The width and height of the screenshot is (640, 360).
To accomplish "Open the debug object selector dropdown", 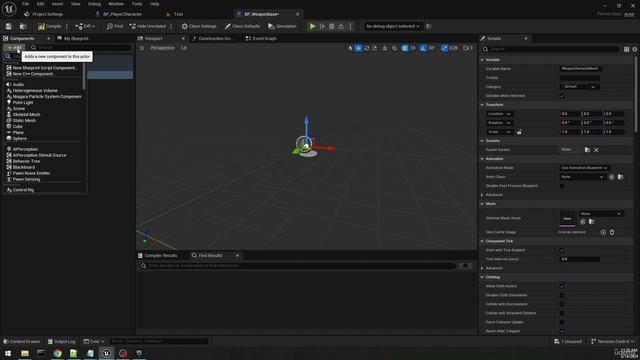I will click(393, 26).
